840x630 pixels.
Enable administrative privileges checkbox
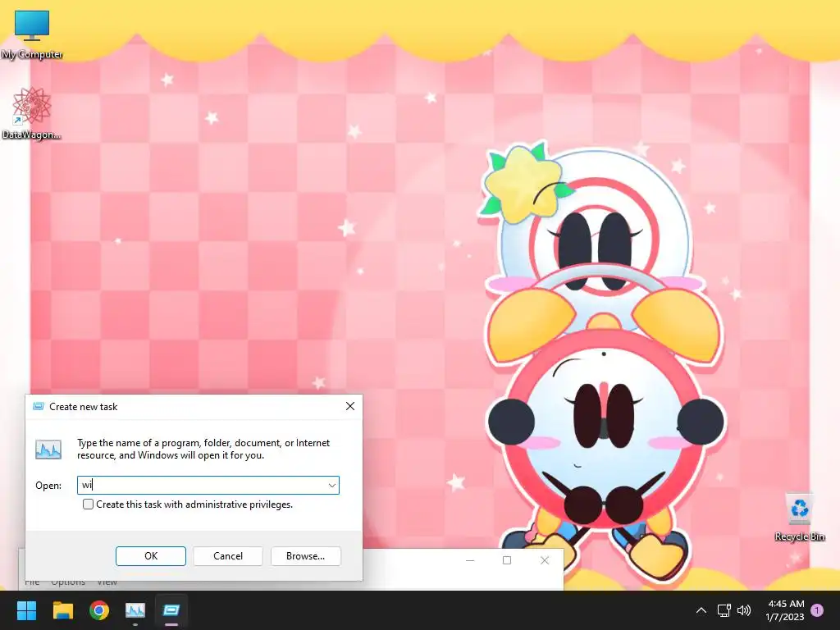pos(88,504)
